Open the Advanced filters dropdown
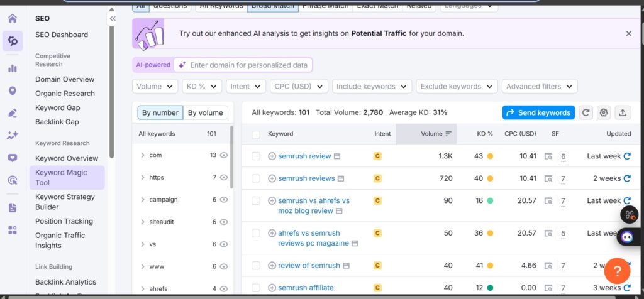The width and height of the screenshot is (644, 299). click(540, 87)
